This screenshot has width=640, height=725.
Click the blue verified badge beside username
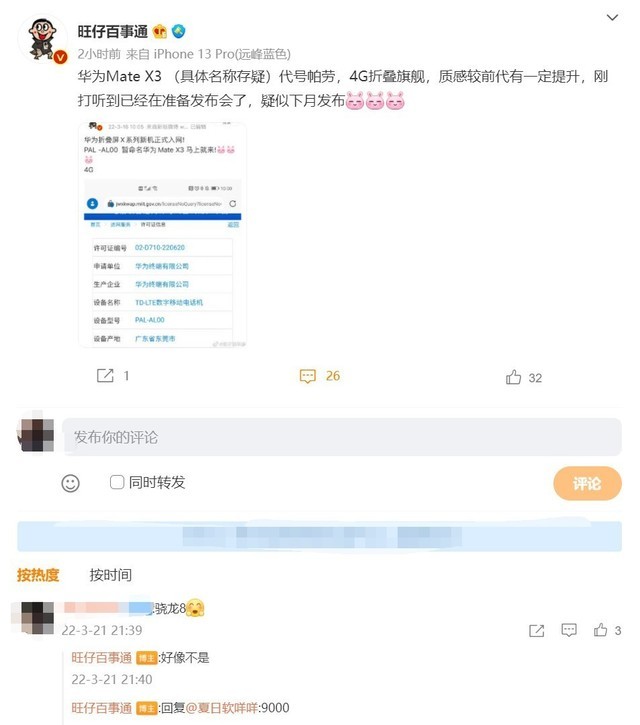coord(178,31)
